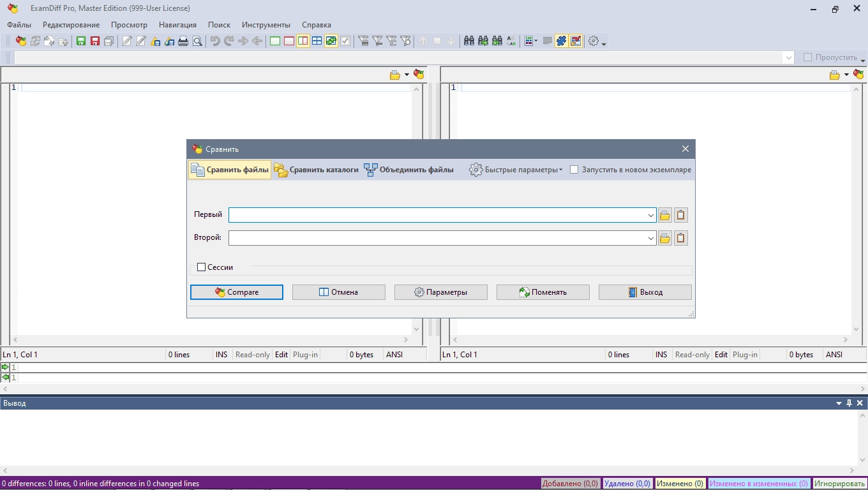Click the clipboard icon next to Второй
The width and height of the screenshot is (868, 490).
(x=680, y=238)
